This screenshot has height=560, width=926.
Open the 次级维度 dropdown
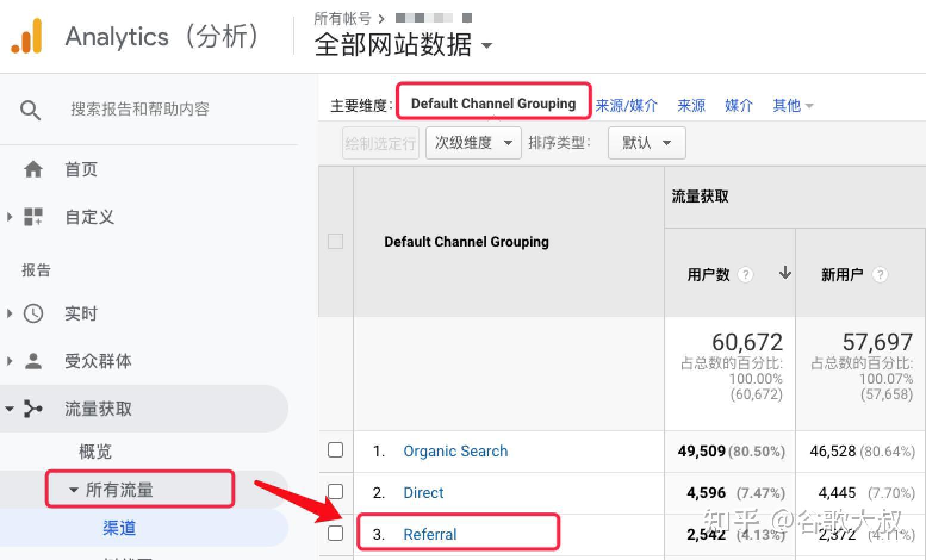click(474, 143)
